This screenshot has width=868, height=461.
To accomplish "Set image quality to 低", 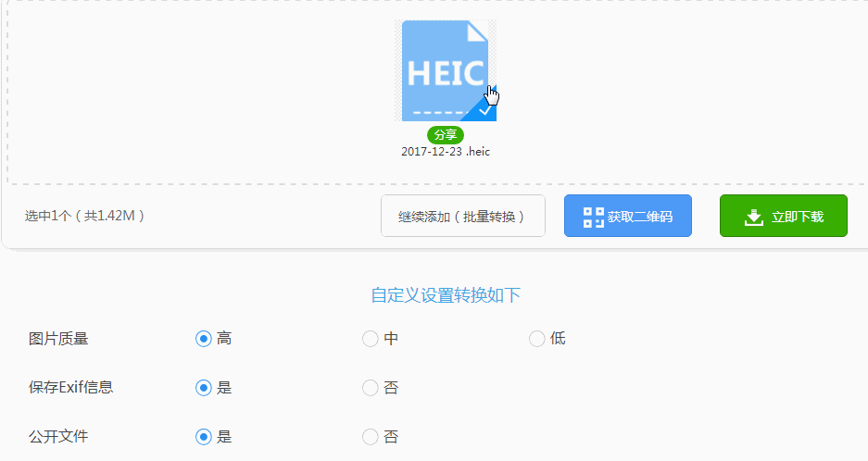I will click(537, 339).
